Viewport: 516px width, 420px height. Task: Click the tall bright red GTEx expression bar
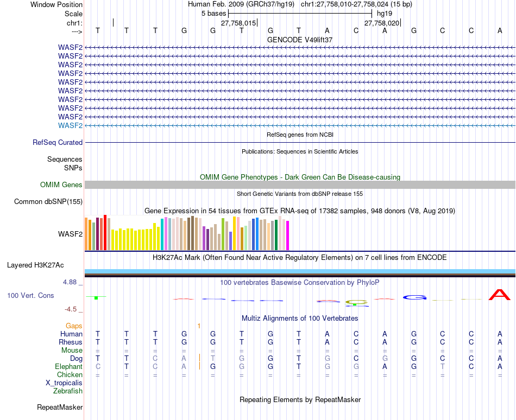[105, 233]
